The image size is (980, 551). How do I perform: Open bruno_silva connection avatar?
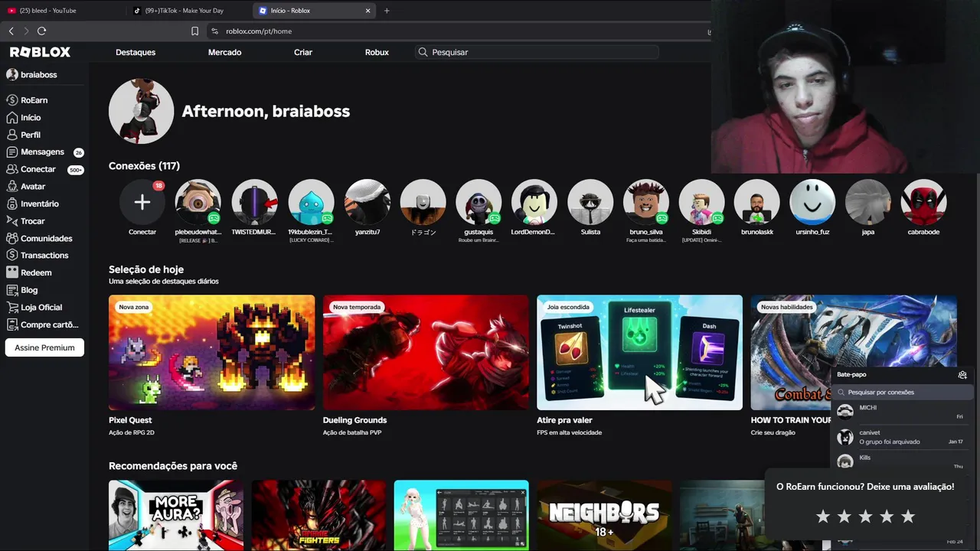point(646,202)
